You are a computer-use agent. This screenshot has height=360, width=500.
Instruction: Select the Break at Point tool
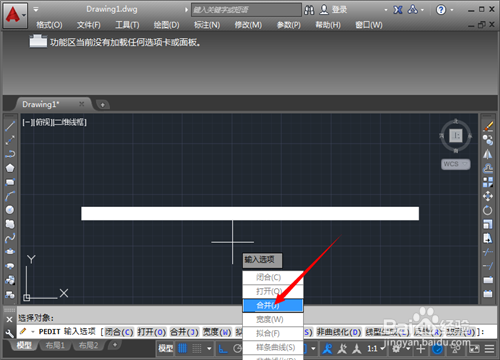tap(488, 280)
